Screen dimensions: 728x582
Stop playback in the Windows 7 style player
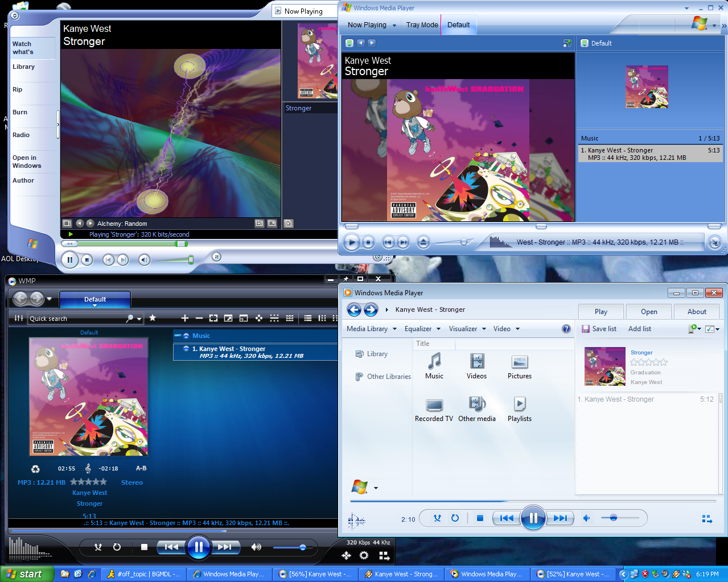pos(480,518)
